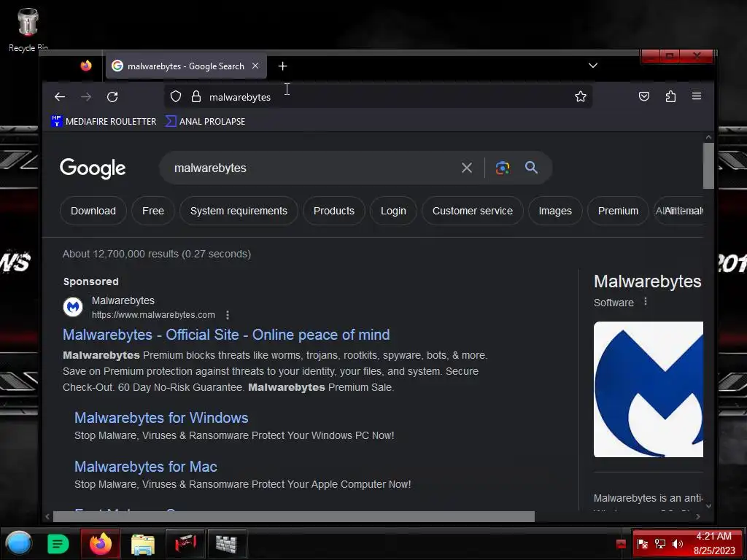Screen dimensions: 747x560
Task: Open a new tab with plus button
Action: click(x=282, y=66)
